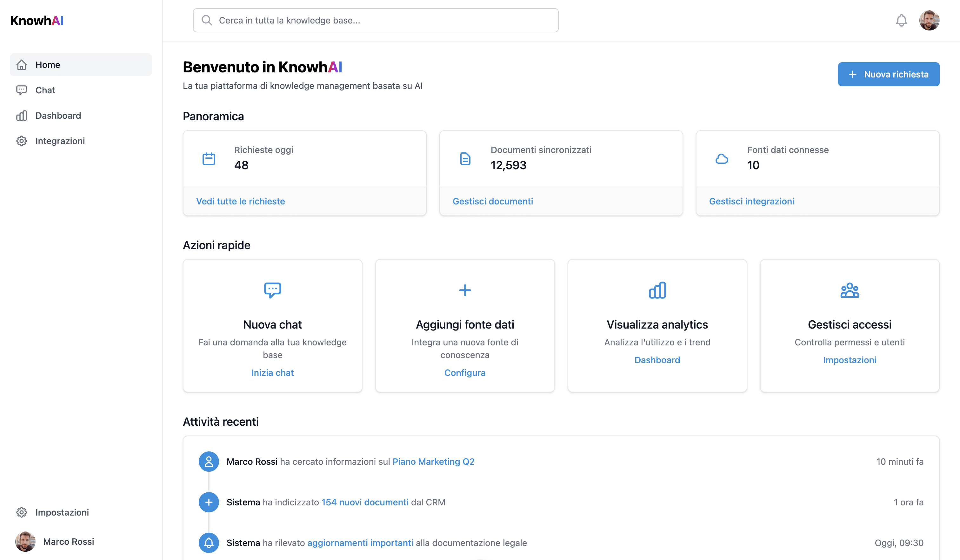Focus the knowledge base search field
The width and height of the screenshot is (960, 560).
376,20
